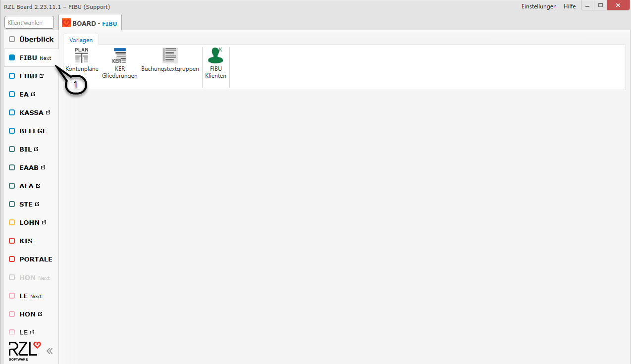The height and width of the screenshot is (364, 631).
Task: Click the external-link icon next to LOHN
Action: tap(44, 223)
